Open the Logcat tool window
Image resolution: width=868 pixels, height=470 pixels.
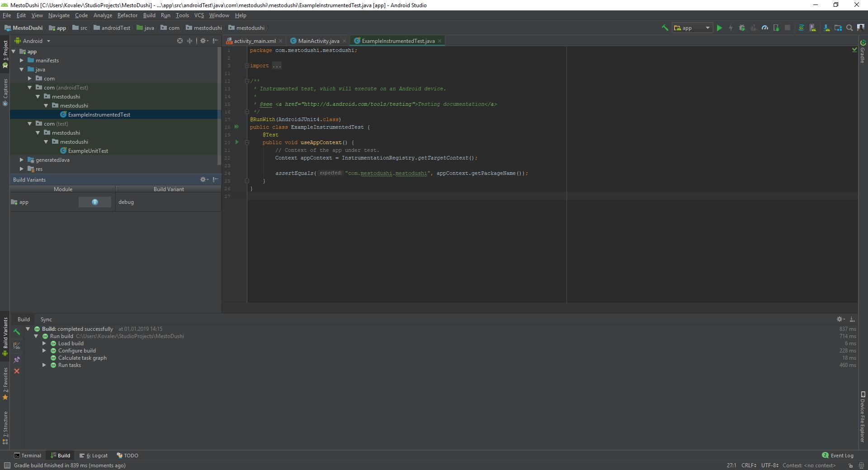click(94, 456)
